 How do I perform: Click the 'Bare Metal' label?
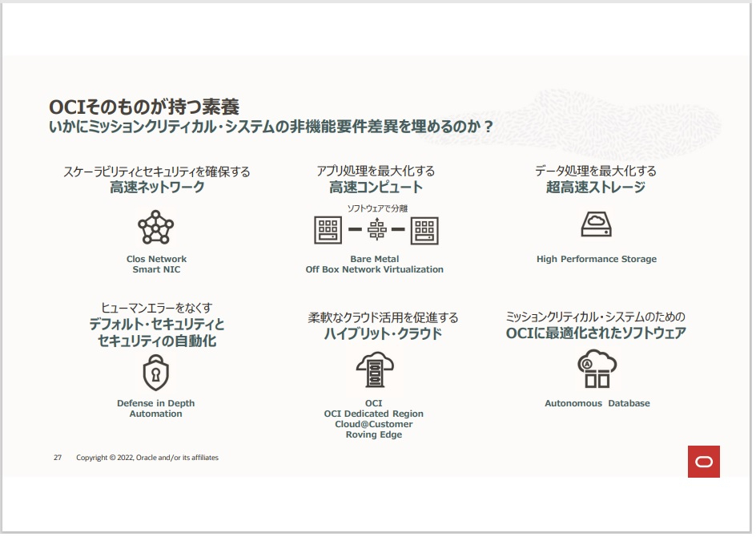tap(376, 260)
